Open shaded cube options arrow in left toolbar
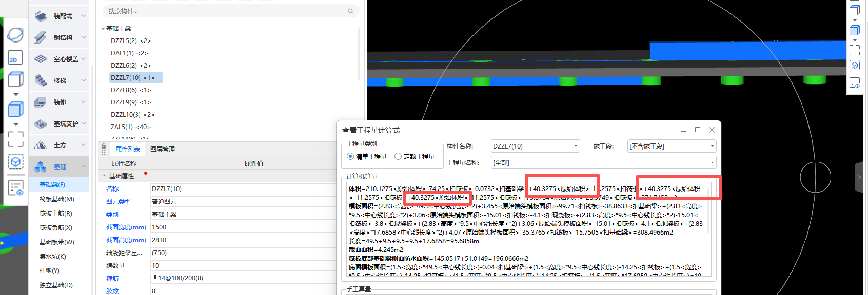This screenshot has height=295, width=868. point(15,124)
